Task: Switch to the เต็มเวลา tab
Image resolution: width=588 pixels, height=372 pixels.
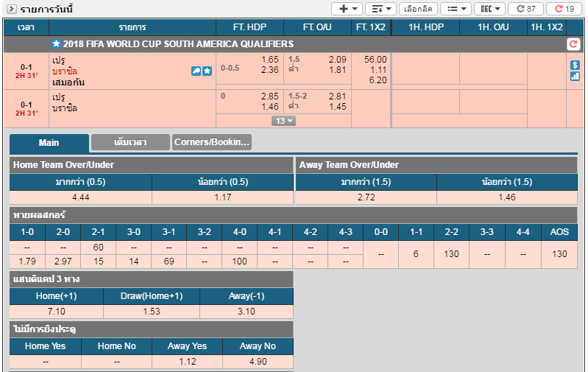Action: point(130,142)
